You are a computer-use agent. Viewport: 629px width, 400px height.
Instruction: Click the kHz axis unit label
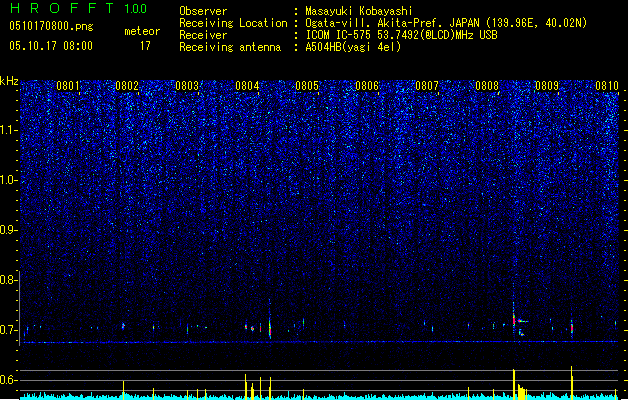[x=9, y=81]
